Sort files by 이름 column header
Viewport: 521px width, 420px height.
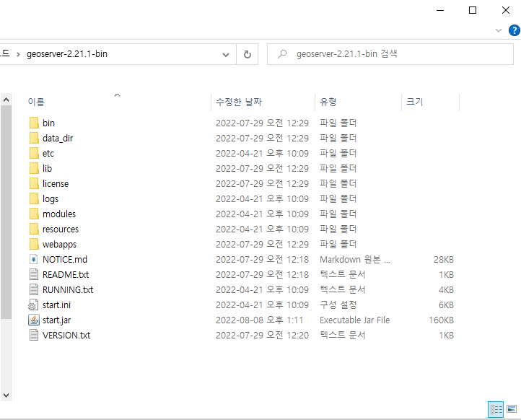(x=36, y=102)
